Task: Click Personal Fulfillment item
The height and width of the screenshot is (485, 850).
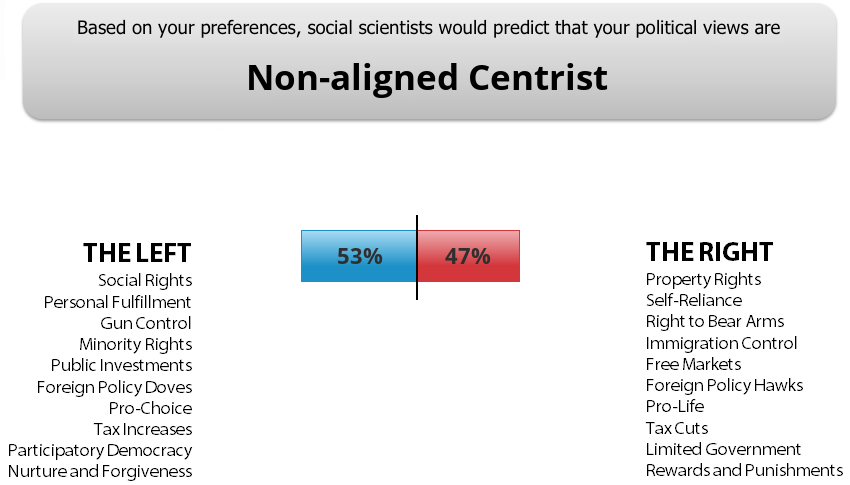Action: 118,302
